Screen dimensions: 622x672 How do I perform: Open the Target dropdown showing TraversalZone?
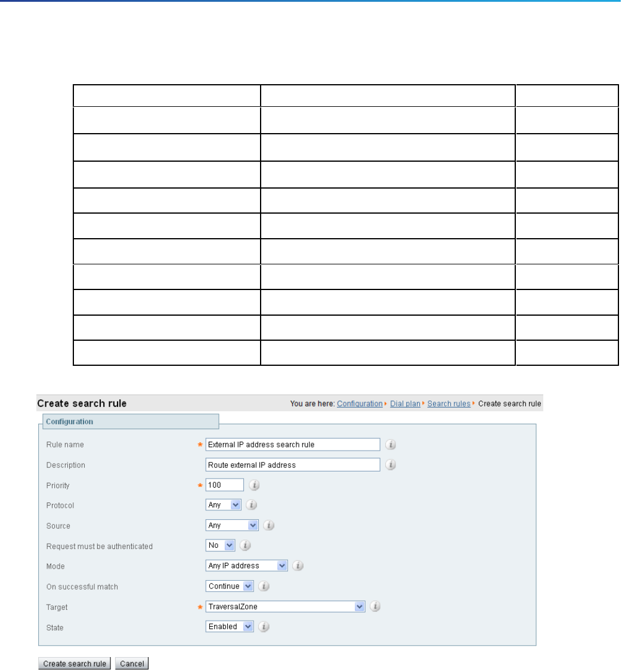[x=285, y=606]
